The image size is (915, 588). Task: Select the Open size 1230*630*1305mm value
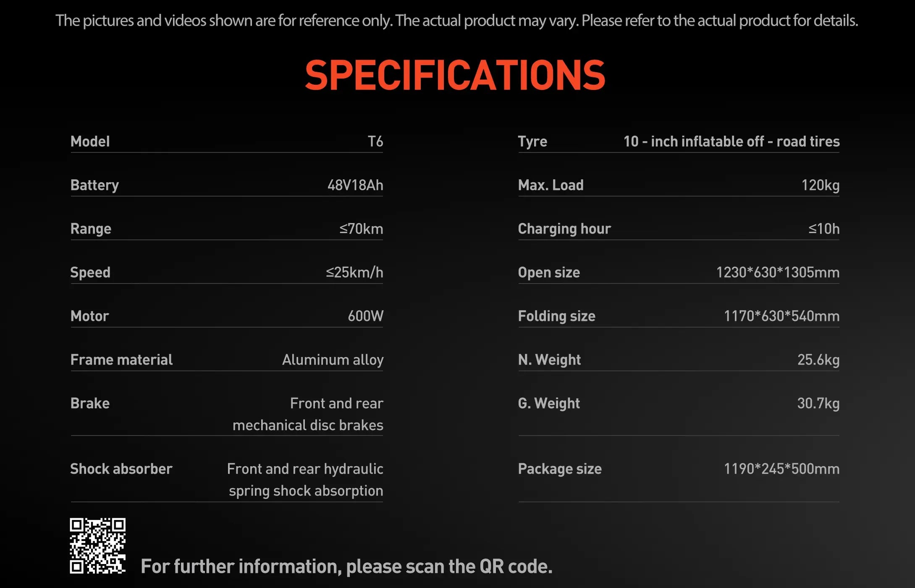click(778, 273)
